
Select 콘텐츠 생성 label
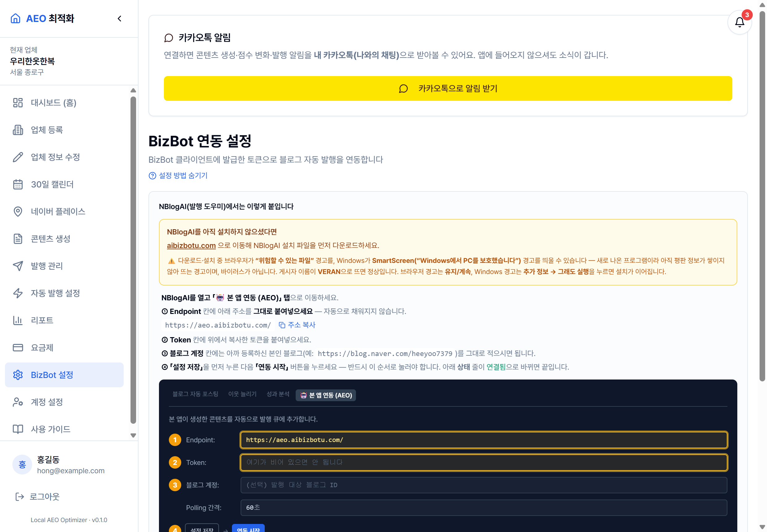[51, 239]
